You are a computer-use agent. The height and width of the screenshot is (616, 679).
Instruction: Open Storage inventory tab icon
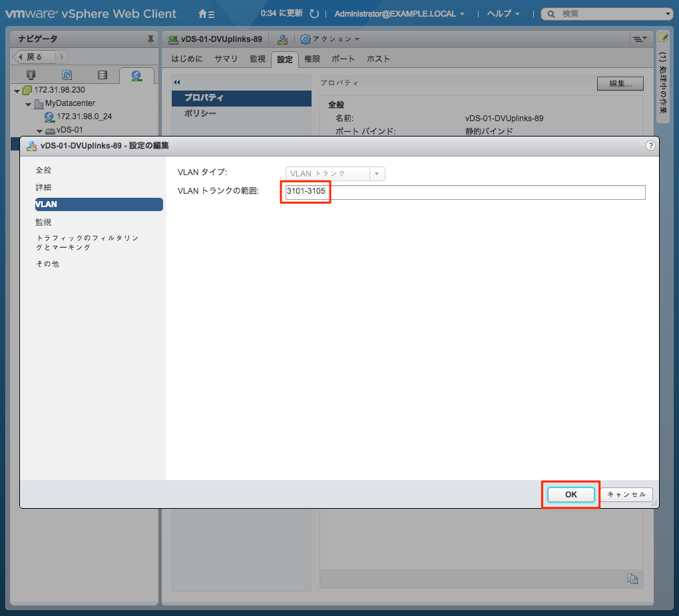point(103,75)
